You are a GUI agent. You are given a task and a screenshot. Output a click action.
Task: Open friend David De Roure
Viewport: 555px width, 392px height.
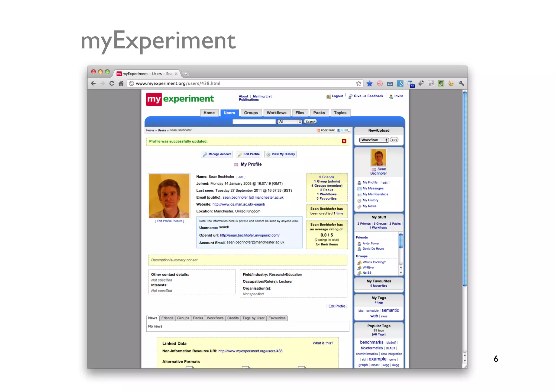[373, 249]
